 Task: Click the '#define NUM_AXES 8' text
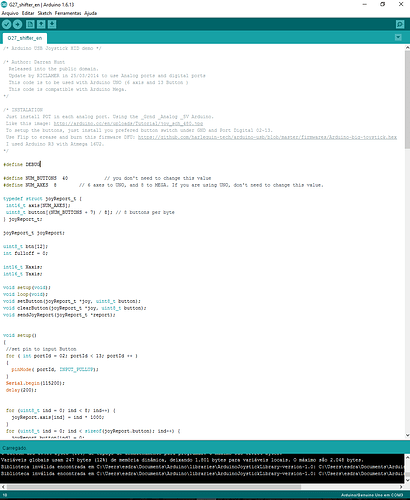point(30,185)
